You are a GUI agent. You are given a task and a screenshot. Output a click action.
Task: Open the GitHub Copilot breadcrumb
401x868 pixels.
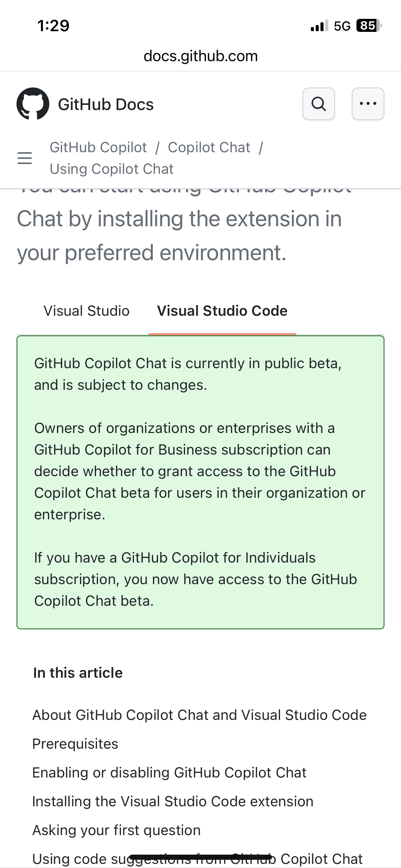(x=98, y=147)
